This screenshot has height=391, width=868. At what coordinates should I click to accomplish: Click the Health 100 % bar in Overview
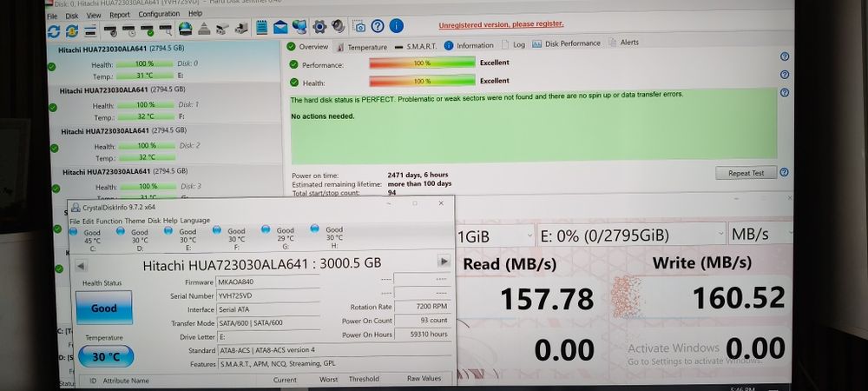[423, 81]
